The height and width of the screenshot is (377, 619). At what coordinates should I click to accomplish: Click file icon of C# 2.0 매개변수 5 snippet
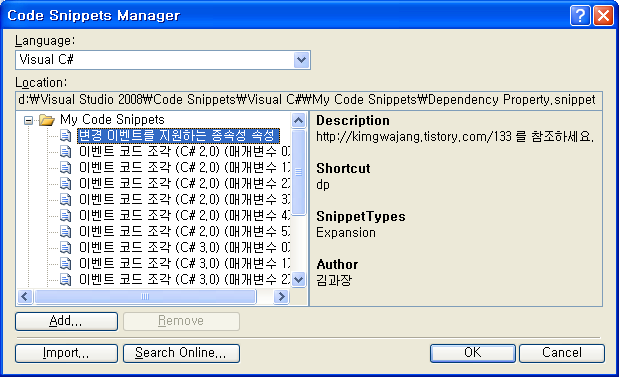(x=66, y=231)
